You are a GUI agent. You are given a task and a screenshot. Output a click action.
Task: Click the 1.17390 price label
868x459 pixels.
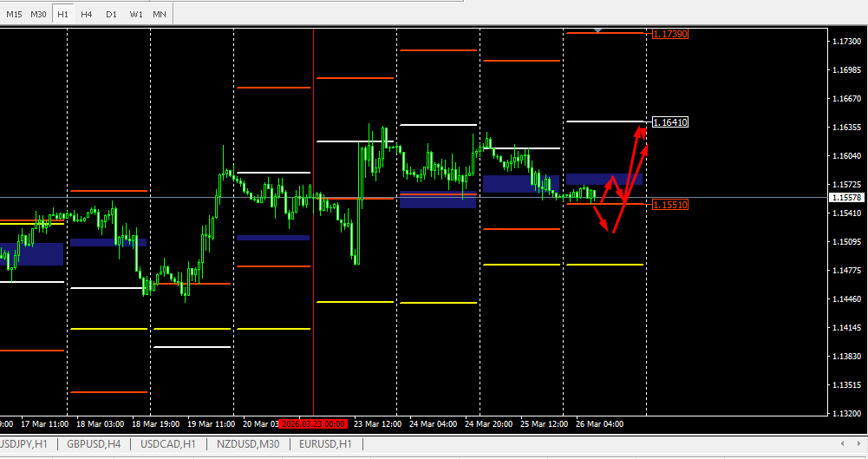click(669, 34)
